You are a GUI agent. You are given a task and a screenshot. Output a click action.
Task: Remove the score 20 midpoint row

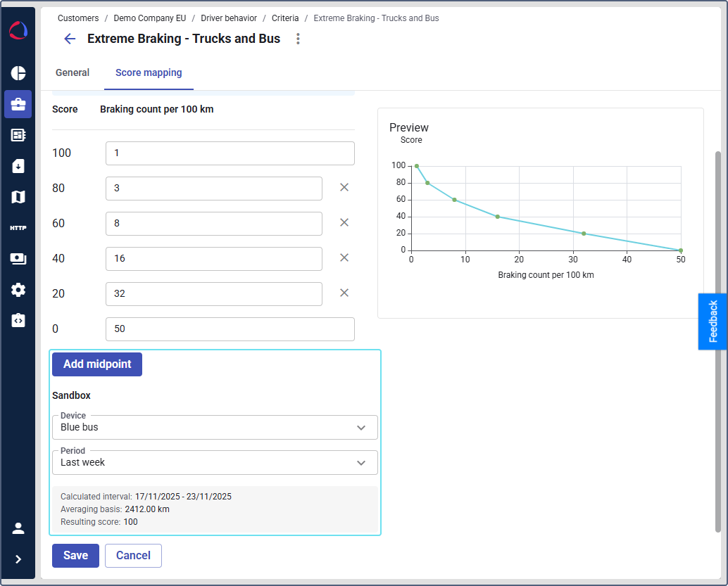tap(344, 293)
